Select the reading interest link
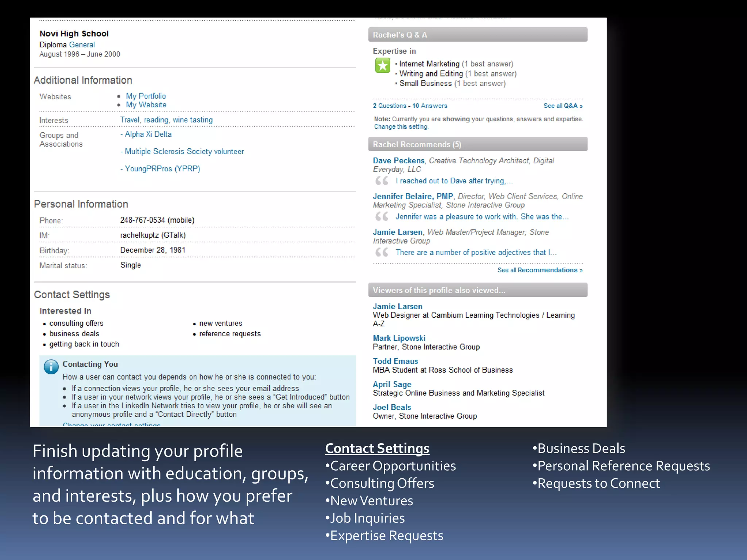 pyautogui.click(x=156, y=120)
